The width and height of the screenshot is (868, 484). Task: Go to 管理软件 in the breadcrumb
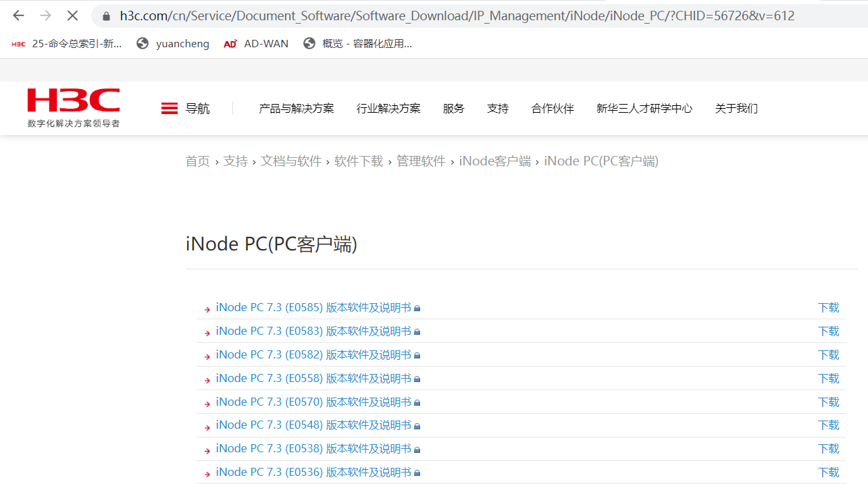tap(421, 161)
